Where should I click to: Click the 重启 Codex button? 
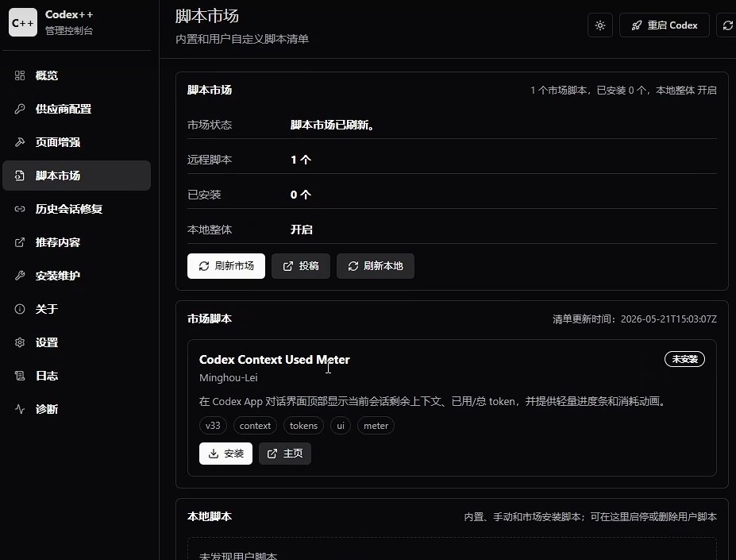[665, 25]
